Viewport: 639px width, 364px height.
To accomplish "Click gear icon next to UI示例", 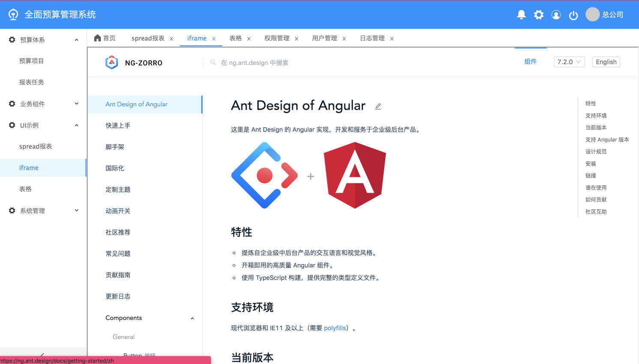I will (x=12, y=125).
